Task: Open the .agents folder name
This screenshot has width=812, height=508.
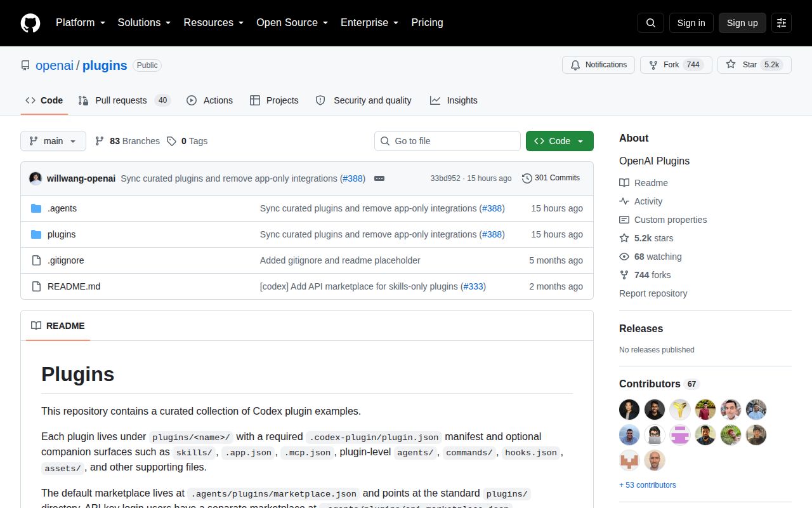Action: point(62,208)
